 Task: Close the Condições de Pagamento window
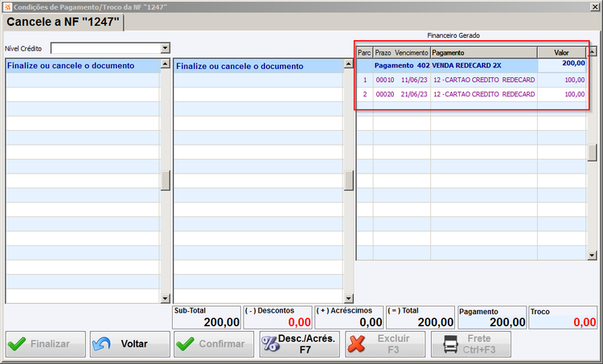click(x=594, y=7)
